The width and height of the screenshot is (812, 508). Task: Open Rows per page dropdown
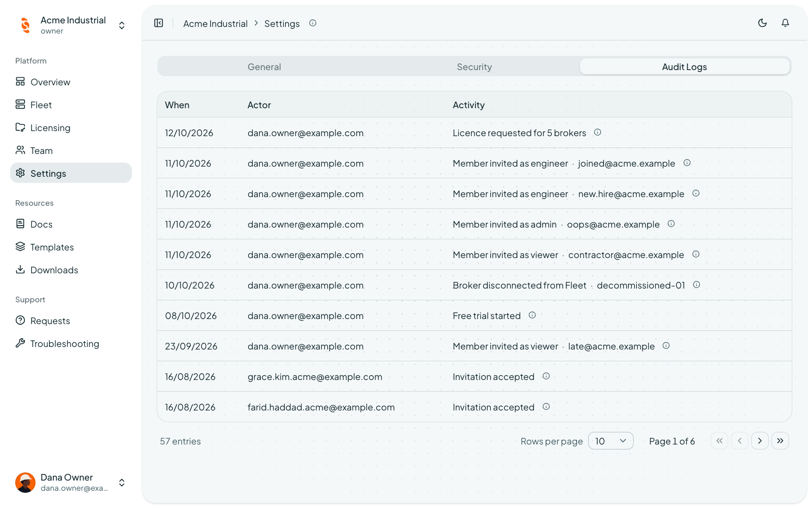(611, 441)
